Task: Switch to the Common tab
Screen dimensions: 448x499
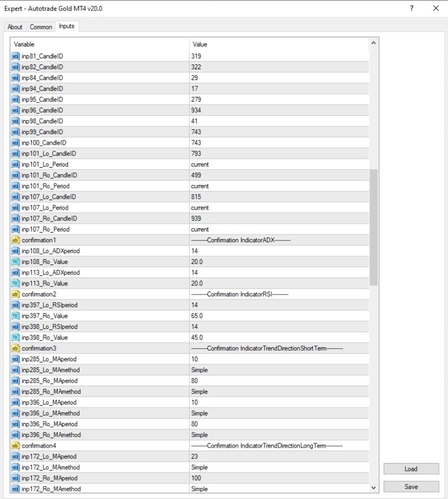Action: (41, 27)
